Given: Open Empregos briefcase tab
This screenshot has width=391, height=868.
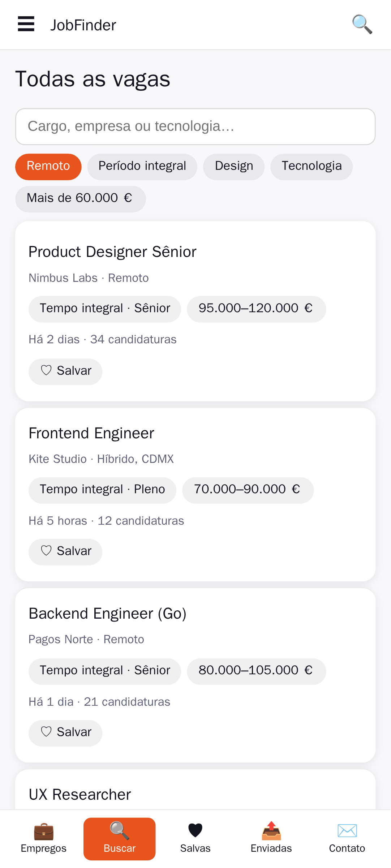Looking at the screenshot, I should pyautogui.click(x=44, y=839).
